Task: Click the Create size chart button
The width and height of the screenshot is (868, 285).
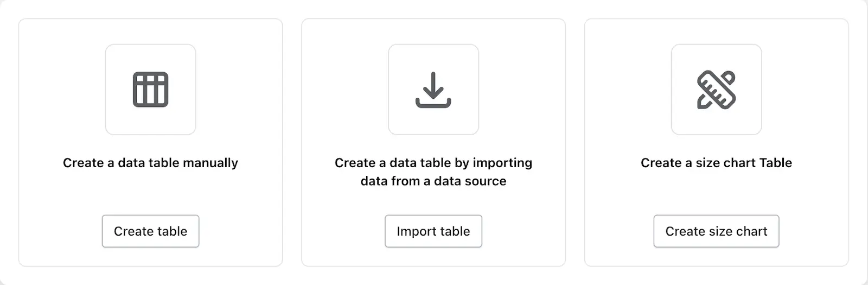Action: (x=716, y=231)
